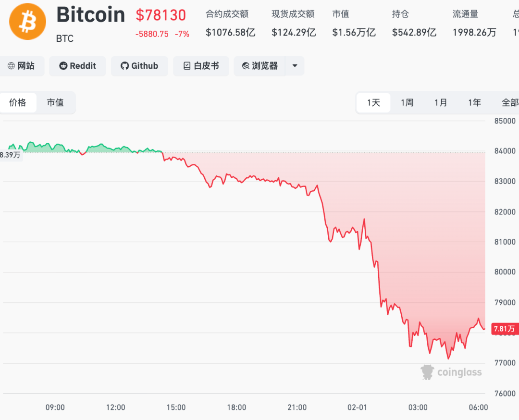519x420 pixels.
Task: Click the Bitcoin logo icon
Action: click(x=27, y=22)
